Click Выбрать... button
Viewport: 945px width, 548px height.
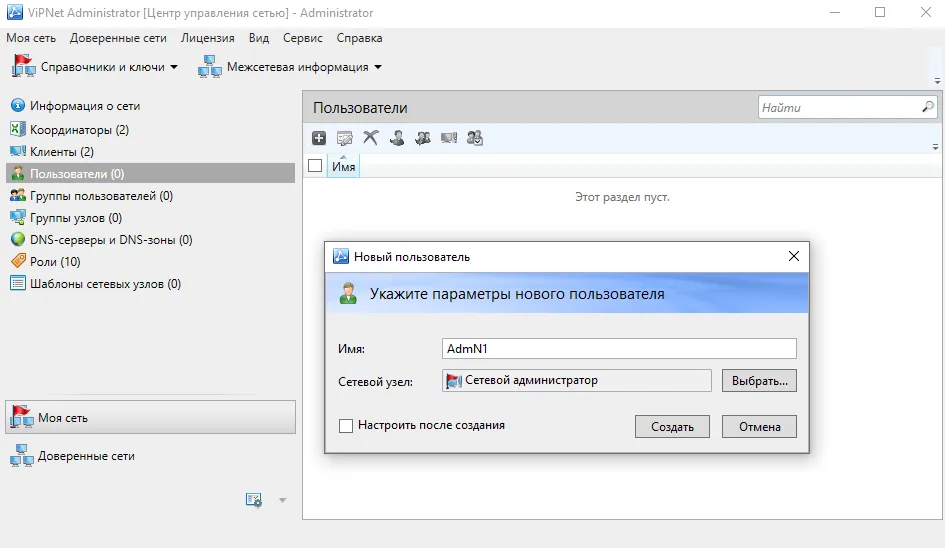[759, 380]
